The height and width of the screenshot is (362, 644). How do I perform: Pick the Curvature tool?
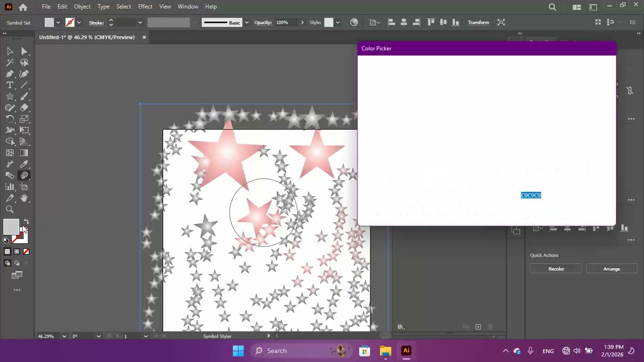[x=24, y=74]
